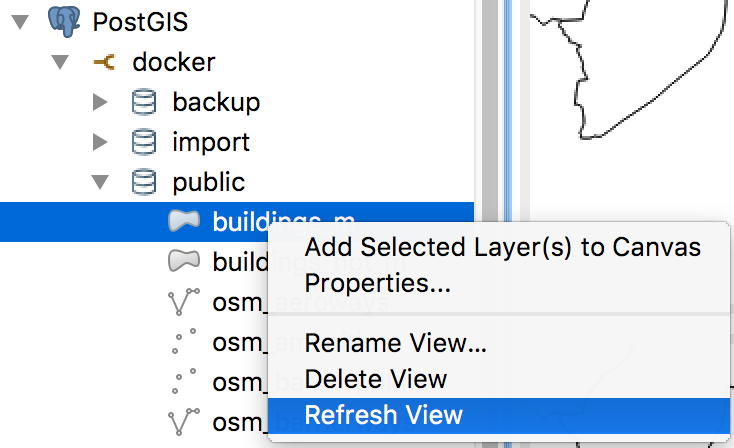Click the second buildings polygon layer icon
The width and height of the screenshot is (734, 448).
[184, 261]
